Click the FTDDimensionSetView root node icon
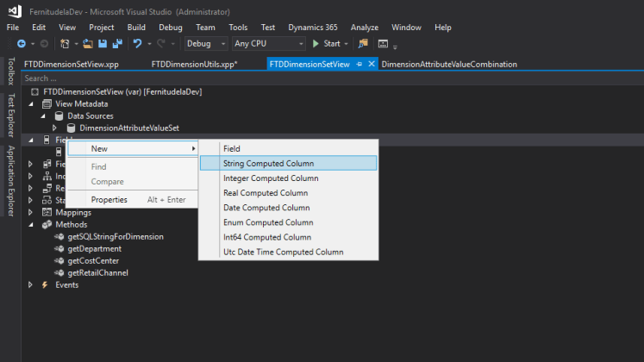Viewport: 644px width, 362px height. (x=34, y=92)
